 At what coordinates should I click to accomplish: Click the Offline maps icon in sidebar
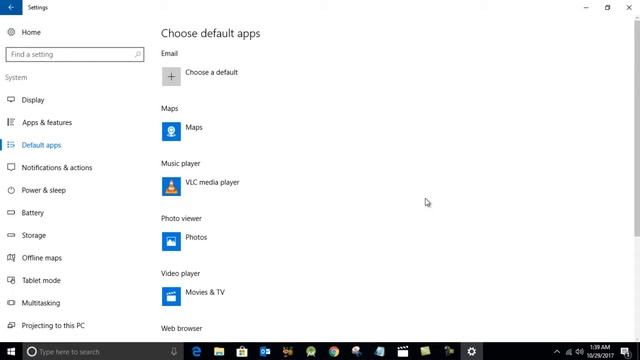[11, 258]
